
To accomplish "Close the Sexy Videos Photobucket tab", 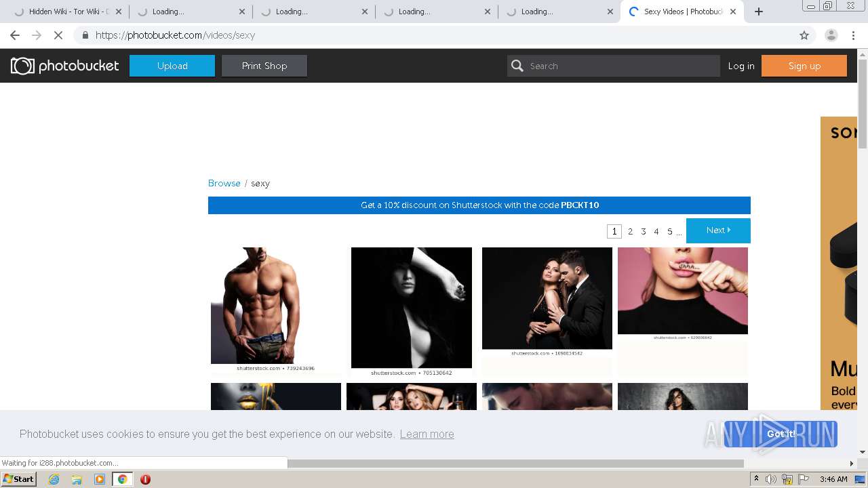I will 733,12.
